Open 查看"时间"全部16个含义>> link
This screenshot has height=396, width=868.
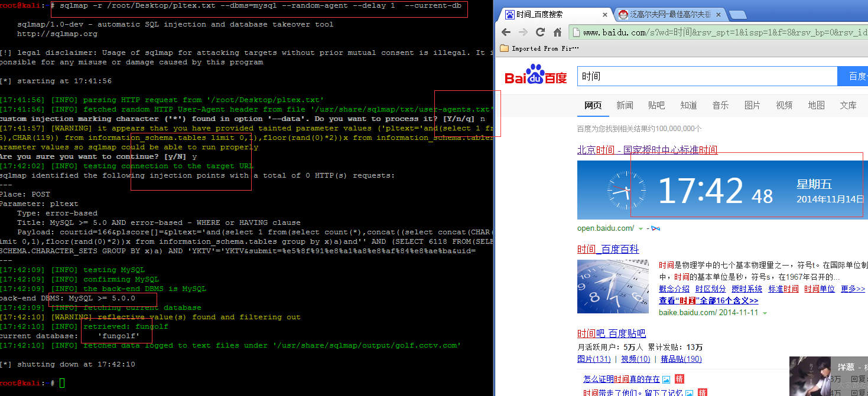coord(708,300)
